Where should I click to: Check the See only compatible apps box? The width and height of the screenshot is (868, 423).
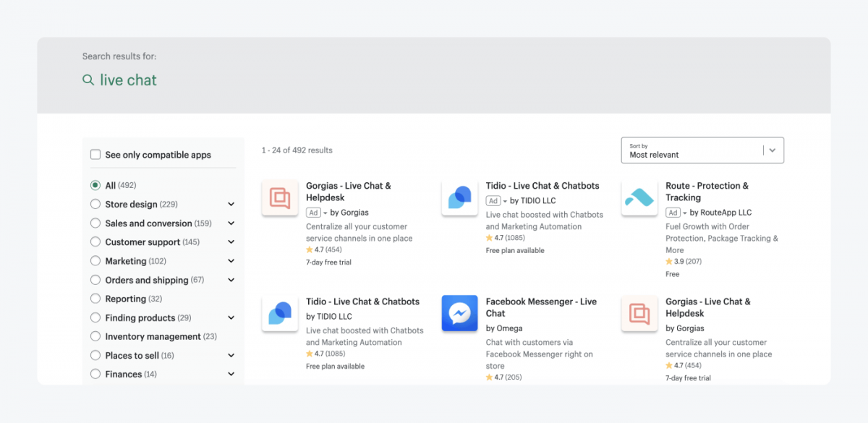(x=95, y=155)
